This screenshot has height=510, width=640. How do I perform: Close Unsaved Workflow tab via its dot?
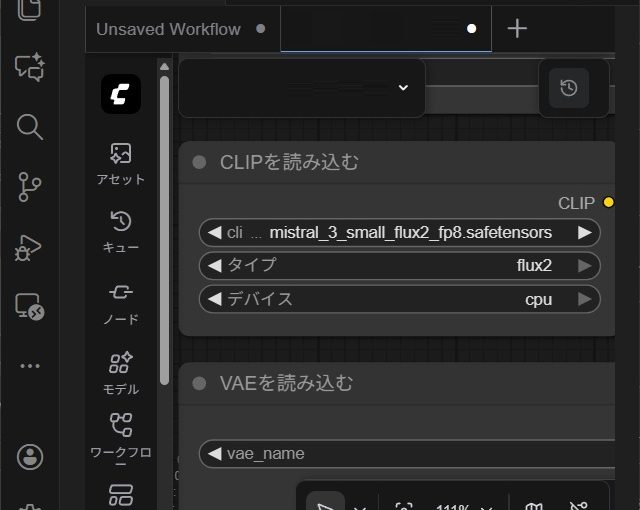click(260, 29)
